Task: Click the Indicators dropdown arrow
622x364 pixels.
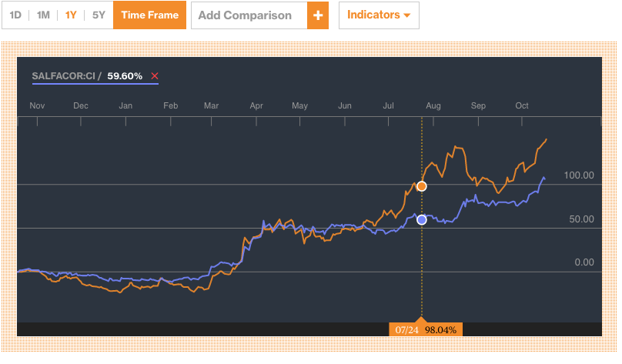Action: click(406, 16)
